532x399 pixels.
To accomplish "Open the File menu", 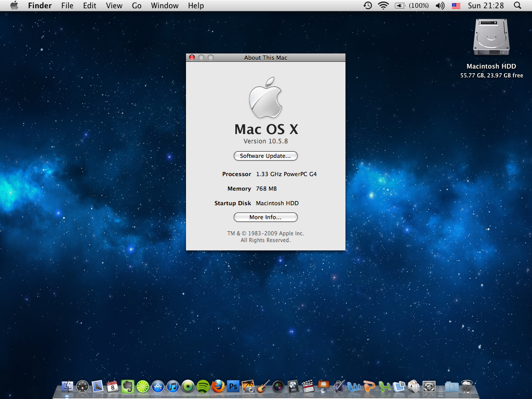I will (67, 5).
